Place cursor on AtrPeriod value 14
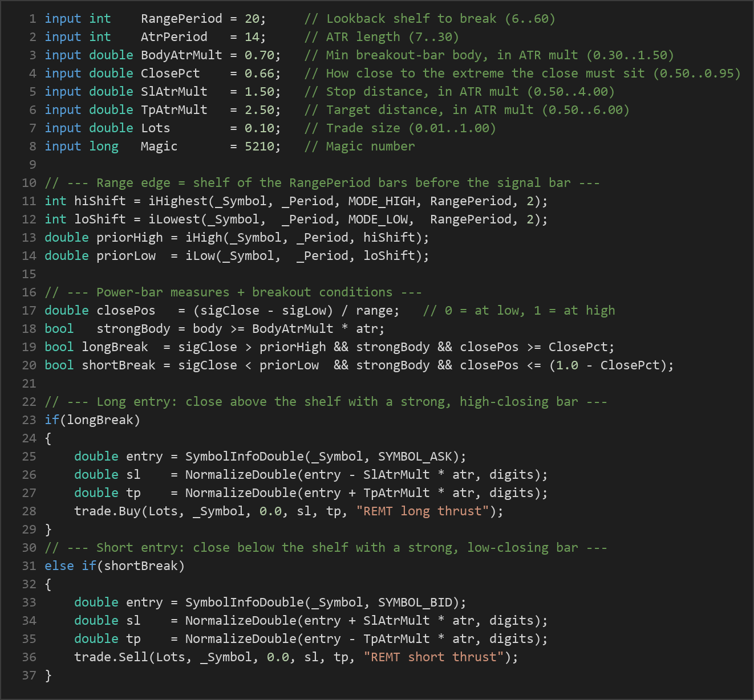 [x=252, y=36]
